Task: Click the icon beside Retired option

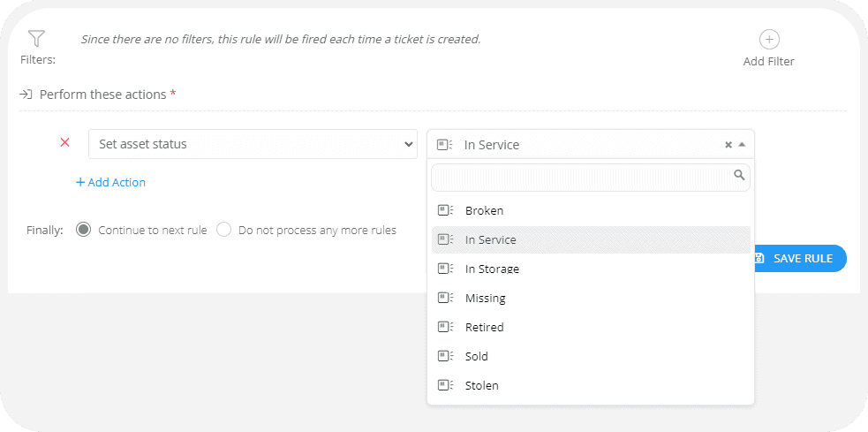Action: pos(445,327)
